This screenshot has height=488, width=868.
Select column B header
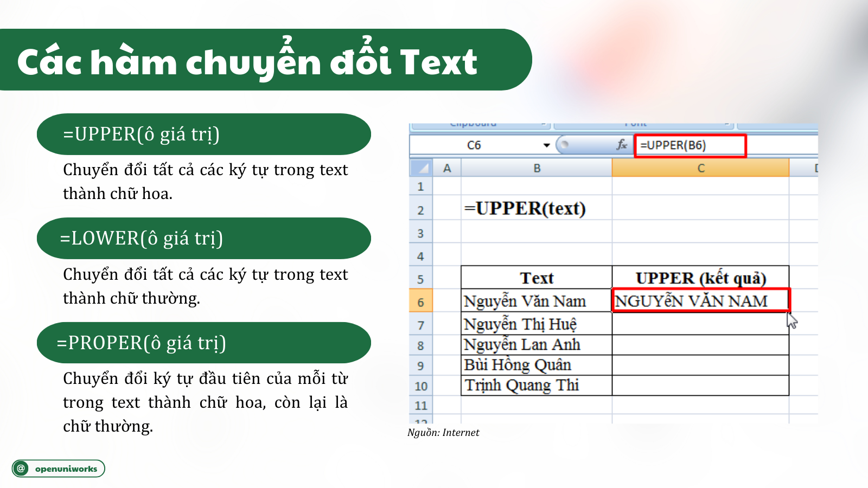(537, 168)
